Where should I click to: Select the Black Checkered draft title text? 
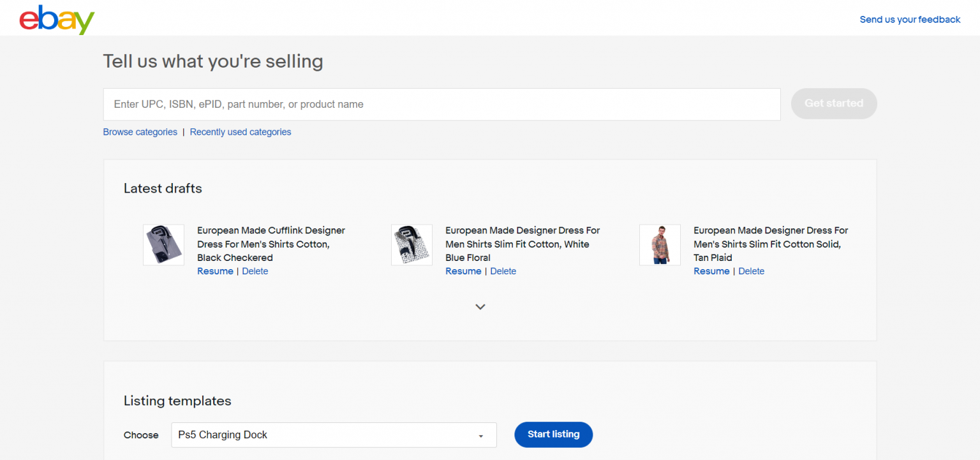[x=271, y=244]
